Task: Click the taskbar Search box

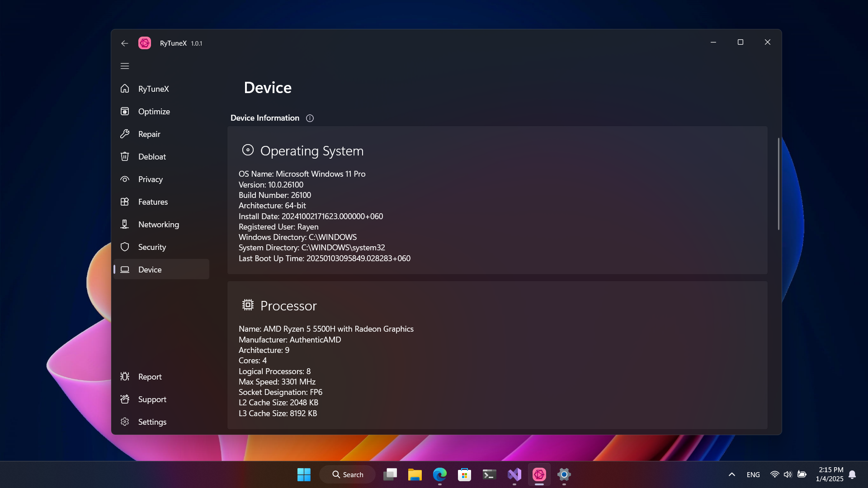Action: 347,474
